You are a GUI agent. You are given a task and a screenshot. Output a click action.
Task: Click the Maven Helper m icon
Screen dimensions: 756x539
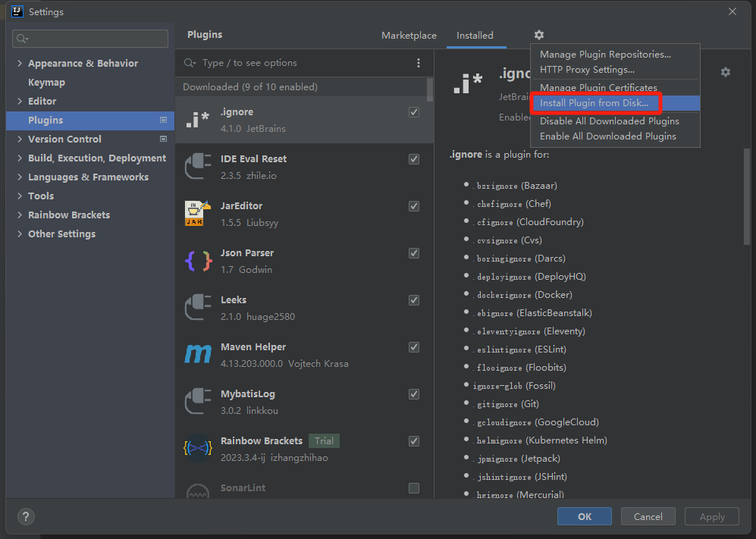coord(198,354)
